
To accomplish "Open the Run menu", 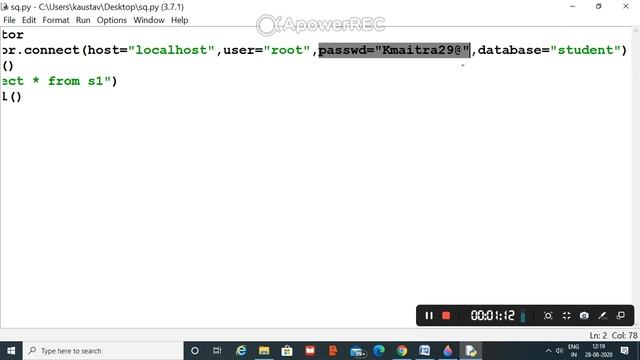I will point(83,20).
